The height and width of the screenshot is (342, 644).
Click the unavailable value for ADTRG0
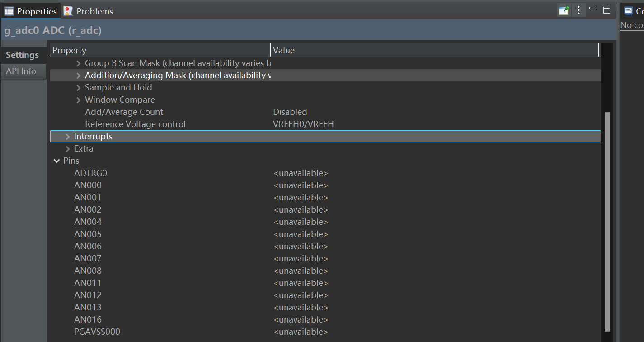pos(301,173)
